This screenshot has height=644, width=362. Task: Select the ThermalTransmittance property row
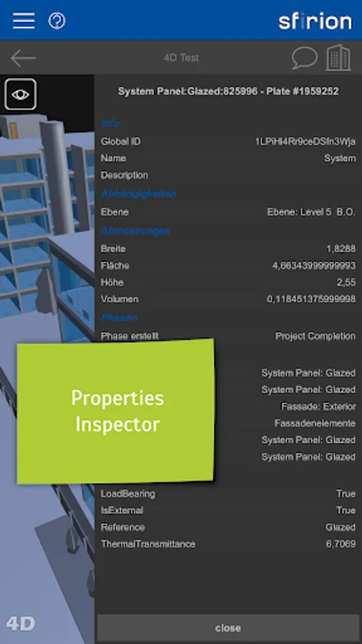click(228, 544)
